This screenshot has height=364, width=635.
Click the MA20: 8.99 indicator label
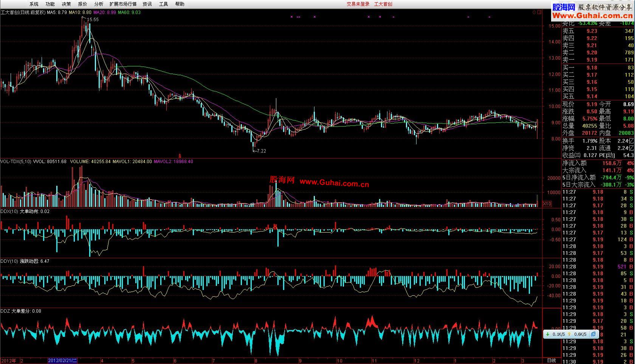(x=105, y=12)
